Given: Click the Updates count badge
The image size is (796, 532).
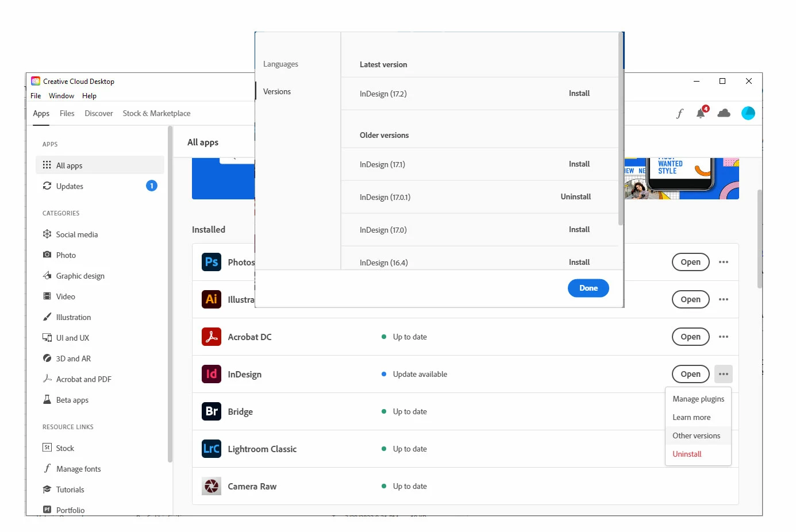Looking at the screenshot, I should tap(152, 186).
